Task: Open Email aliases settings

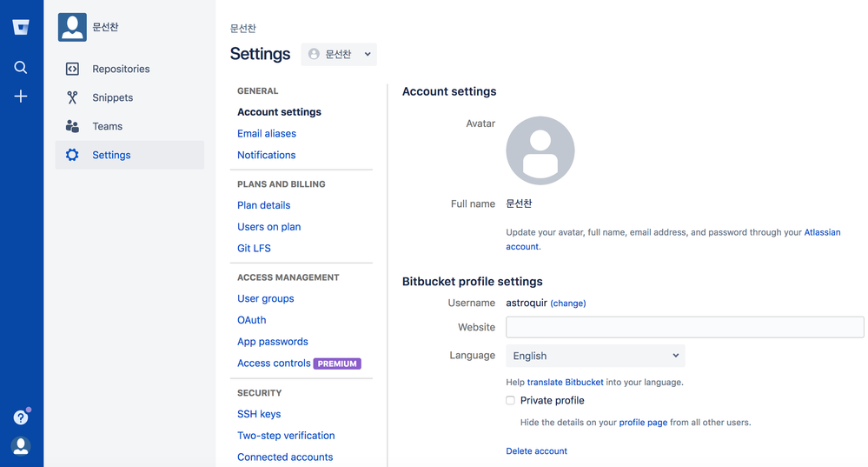Action: point(267,134)
